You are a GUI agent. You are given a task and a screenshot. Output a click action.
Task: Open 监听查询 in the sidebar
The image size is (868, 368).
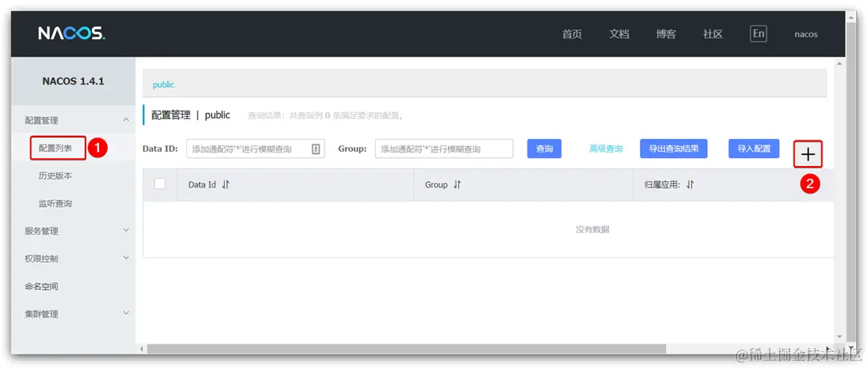pyautogui.click(x=55, y=204)
